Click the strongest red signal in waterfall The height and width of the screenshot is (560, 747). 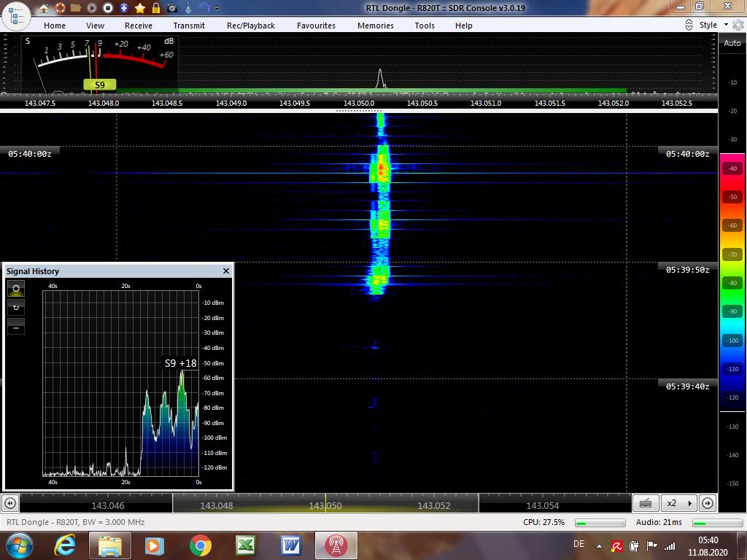[381, 168]
